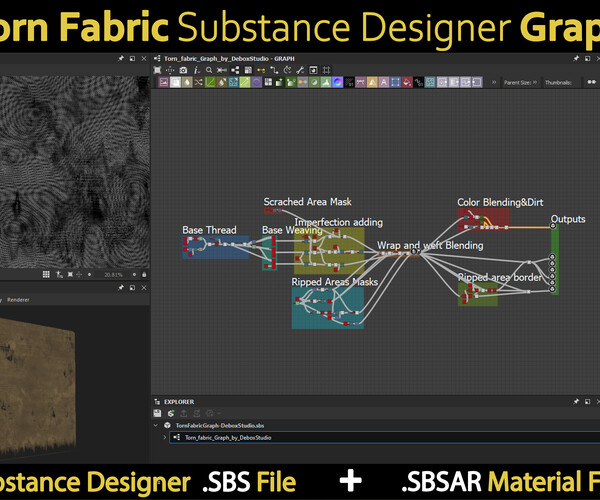600x500 pixels.
Task: Add a Normal node from the rainbow ring icon
Action: pos(338,82)
